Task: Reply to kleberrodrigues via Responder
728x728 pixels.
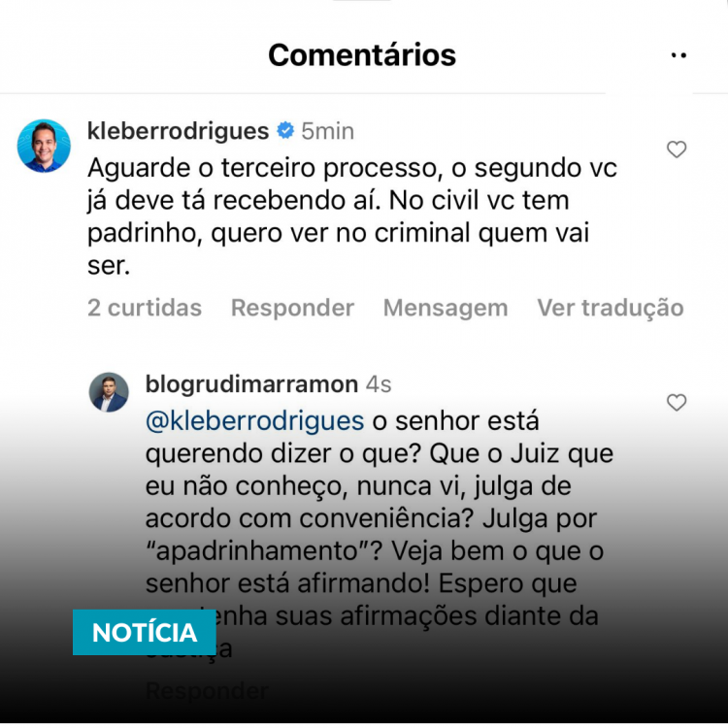Action: pyautogui.click(x=292, y=308)
